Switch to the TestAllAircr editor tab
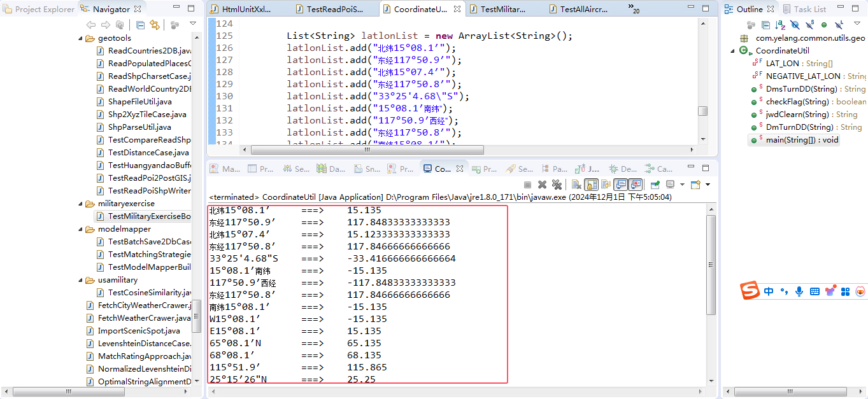The image size is (868, 399). (x=578, y=10)
